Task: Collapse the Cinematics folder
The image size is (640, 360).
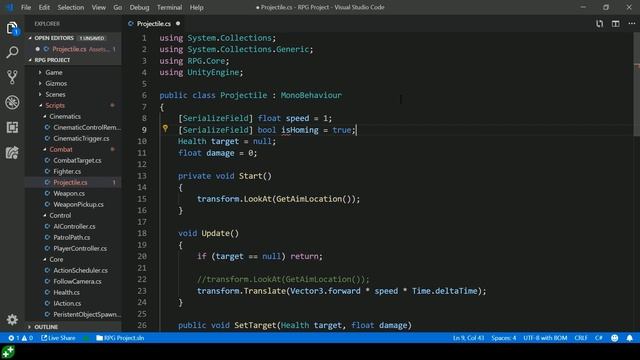Action: click(x=65, y=116)
